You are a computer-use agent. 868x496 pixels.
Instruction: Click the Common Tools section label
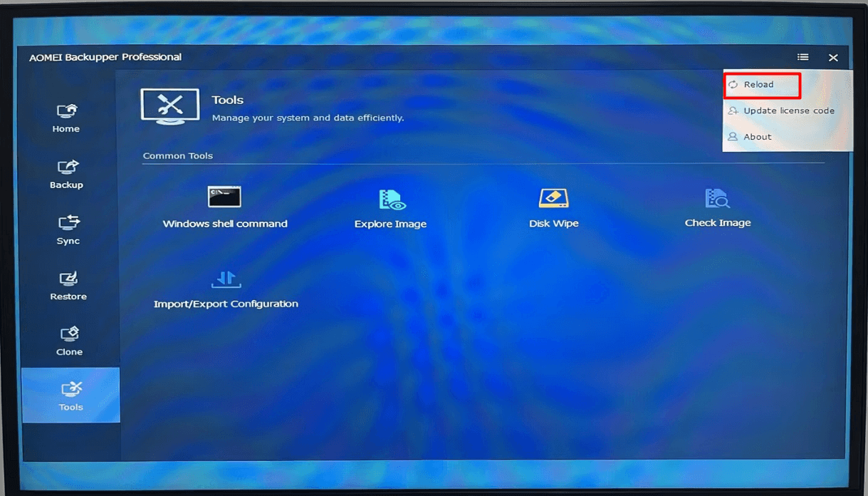pyautogui.click(x=177, y=155)
